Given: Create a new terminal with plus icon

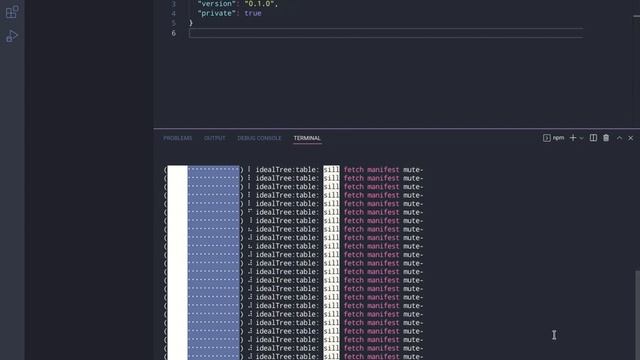Looking at the screenshot, I should click(x=573, y=138).
